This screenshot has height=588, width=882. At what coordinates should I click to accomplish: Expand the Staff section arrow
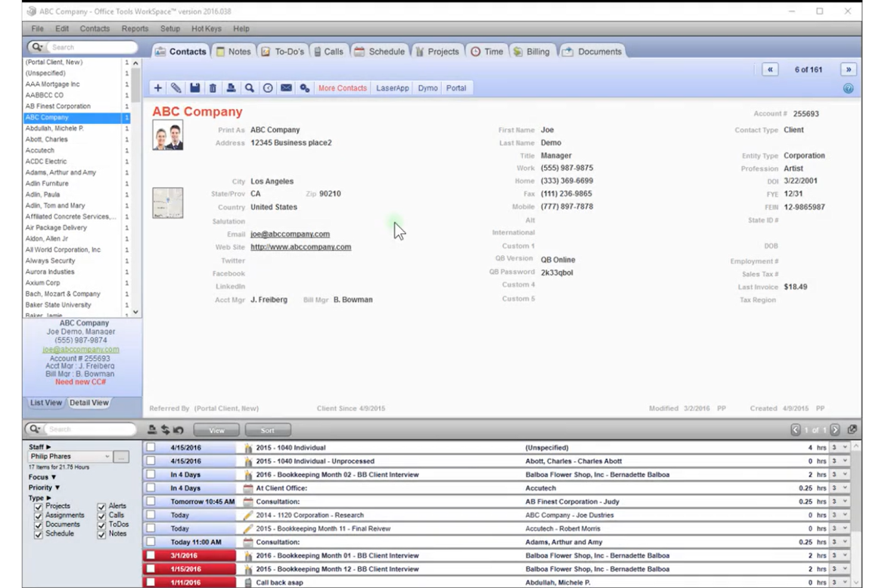(x=48, y=447)
